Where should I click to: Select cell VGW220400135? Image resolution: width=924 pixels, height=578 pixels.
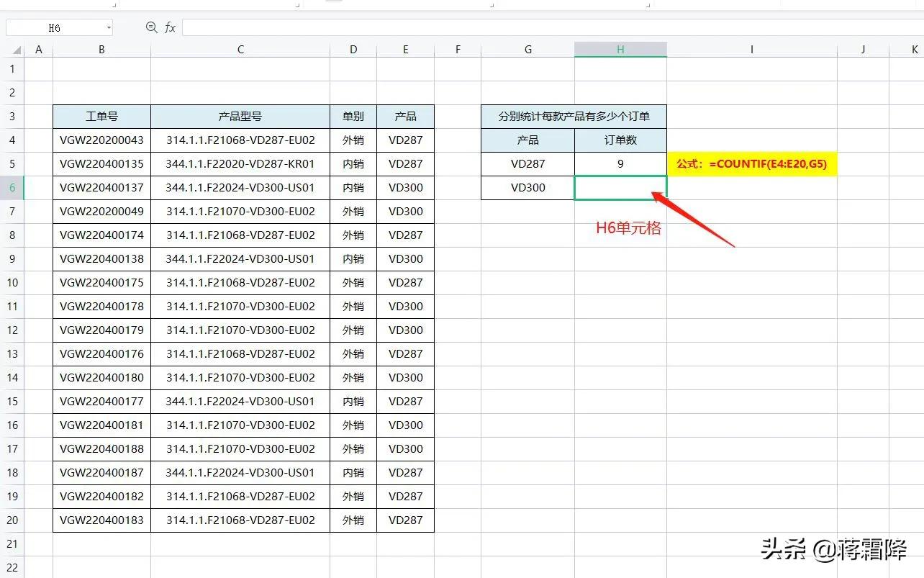pyautogui.click(x=102, y=164)
